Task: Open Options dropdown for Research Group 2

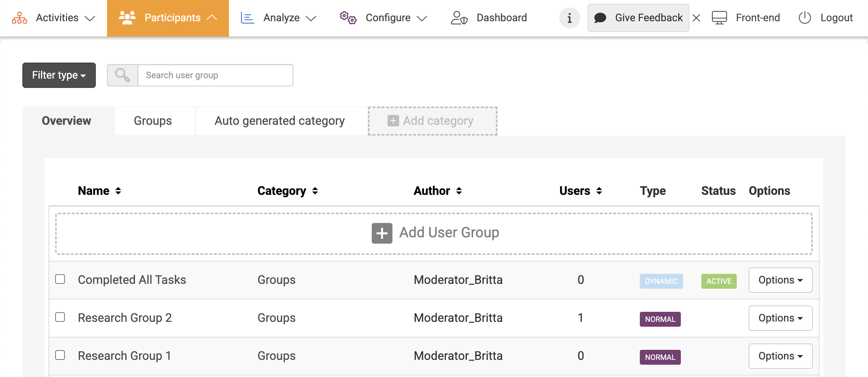Action: 780,318
